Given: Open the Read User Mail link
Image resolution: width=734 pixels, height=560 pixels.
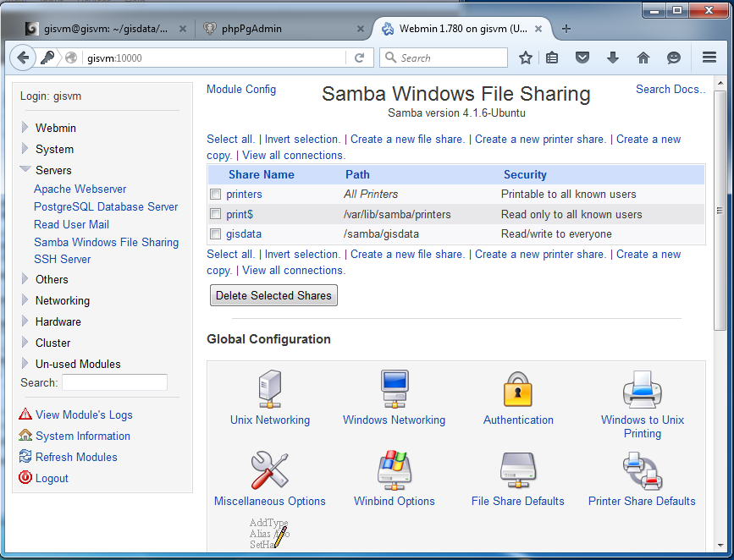Looking at the screenshot, I should 71,224.
